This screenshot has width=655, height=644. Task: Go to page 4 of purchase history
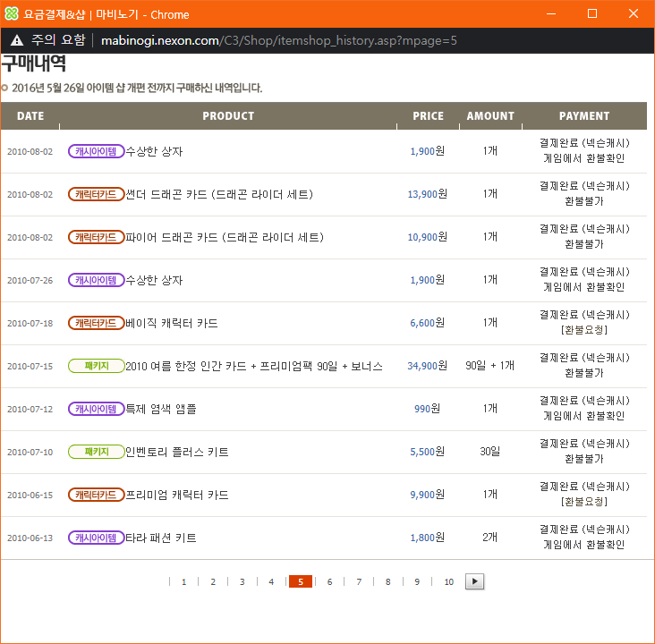click(271, 581)
